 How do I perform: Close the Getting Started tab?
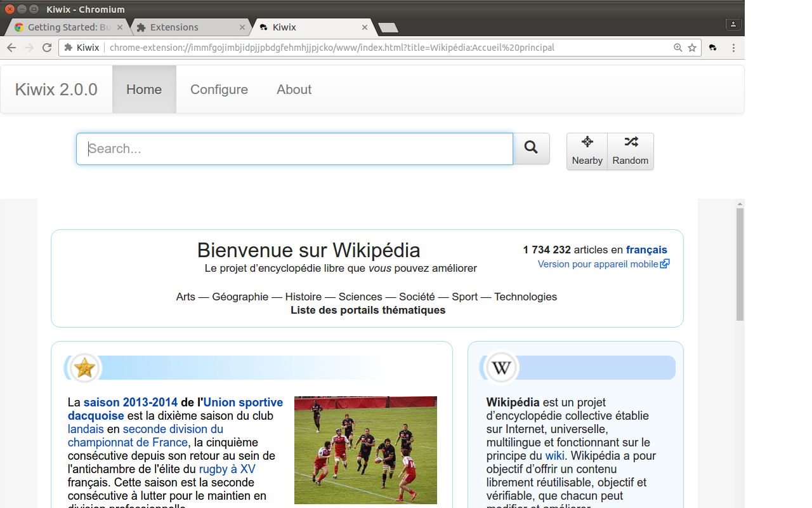tap(120, 27)
